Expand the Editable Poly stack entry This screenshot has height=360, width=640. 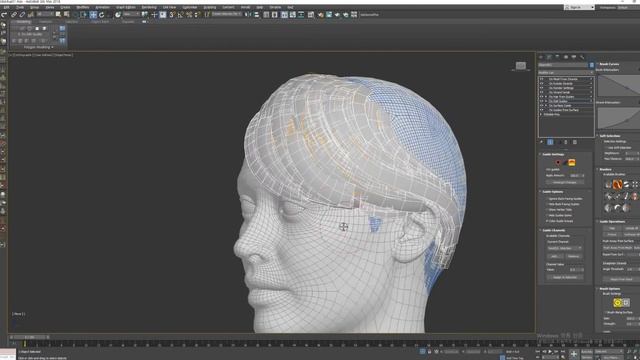coord(542,114)
